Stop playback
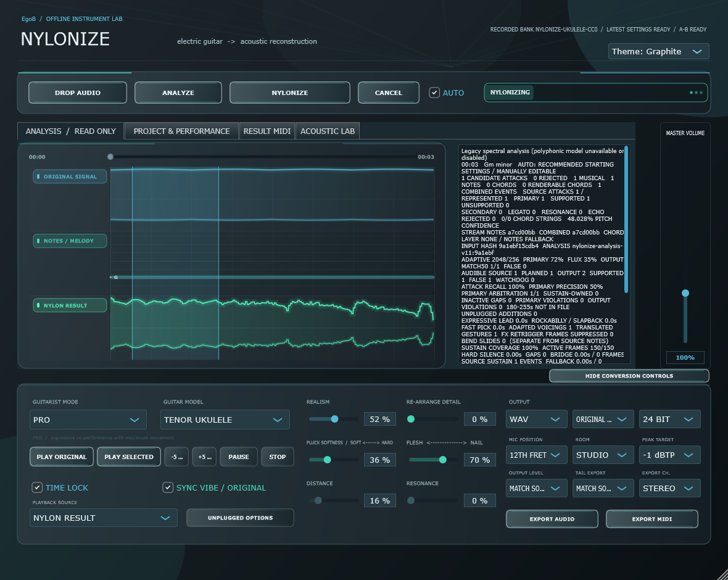 (x=278, y=457)
